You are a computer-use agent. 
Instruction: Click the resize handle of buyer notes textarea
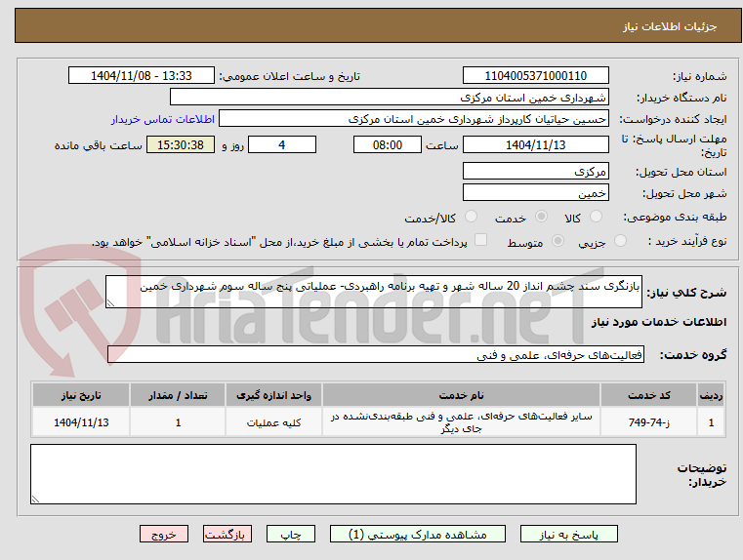point(35,499)
